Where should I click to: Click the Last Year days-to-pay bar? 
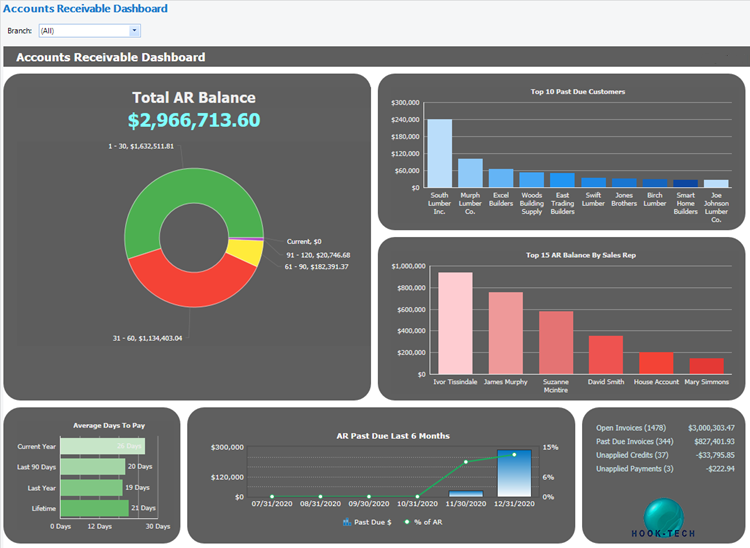pyautogui.click(x=91, y=488)
